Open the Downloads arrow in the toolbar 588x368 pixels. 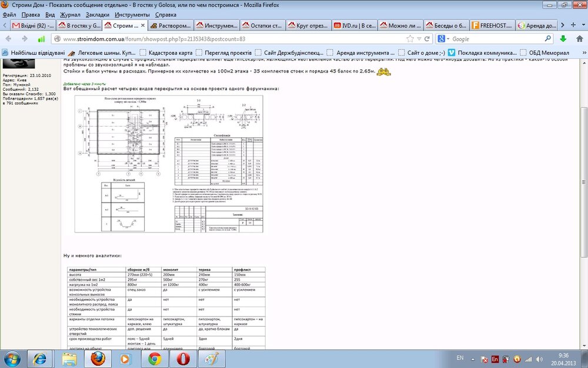563,39
